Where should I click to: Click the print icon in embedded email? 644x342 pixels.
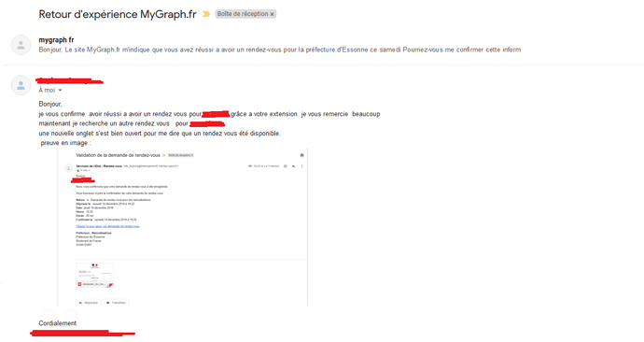pos(301,155)
